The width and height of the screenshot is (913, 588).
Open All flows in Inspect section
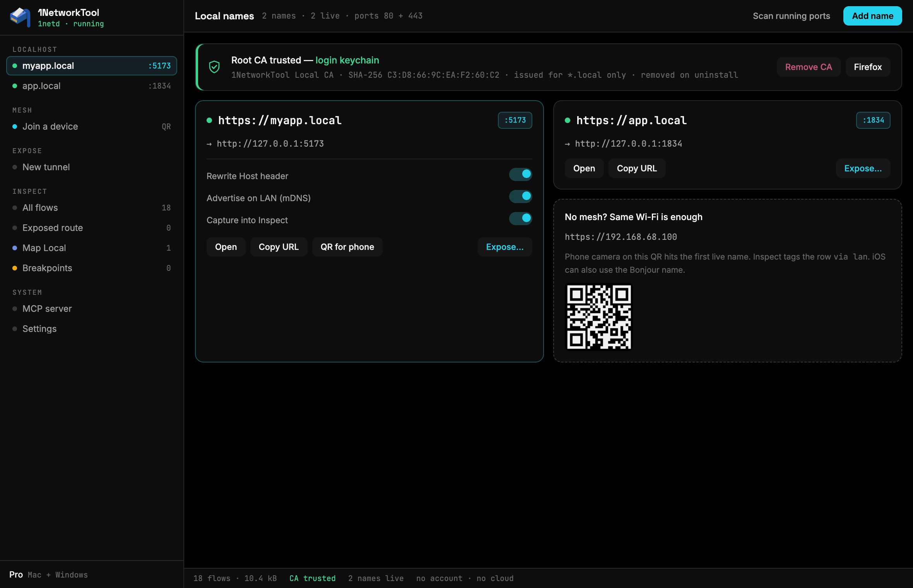pos(92,208)
